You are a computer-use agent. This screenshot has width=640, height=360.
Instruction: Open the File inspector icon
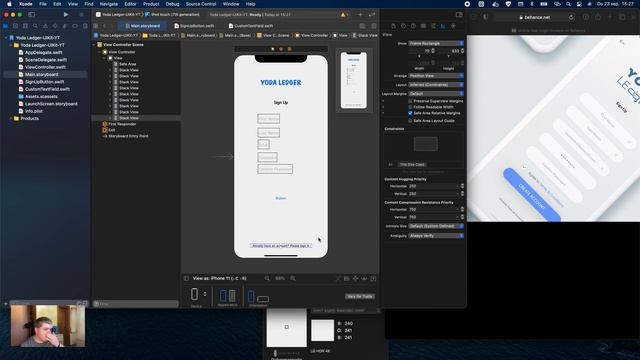[393, 26]
